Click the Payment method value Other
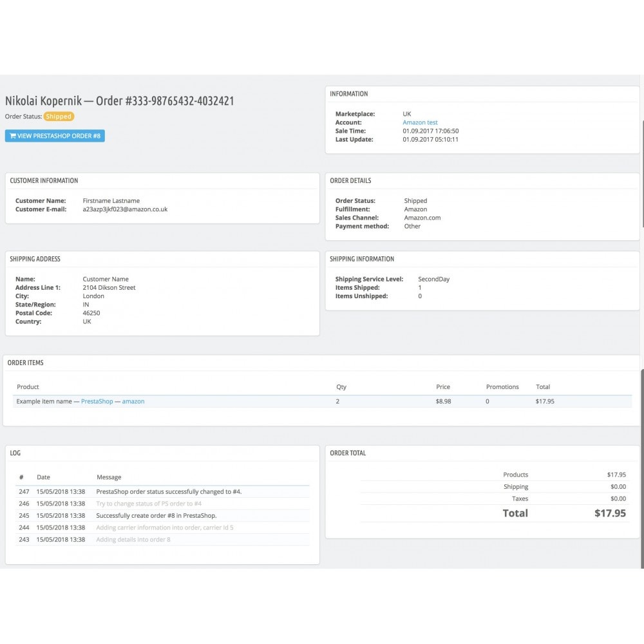Image resolution: width=644 pixels, height=644 pixels. click(x=412, y=226)
